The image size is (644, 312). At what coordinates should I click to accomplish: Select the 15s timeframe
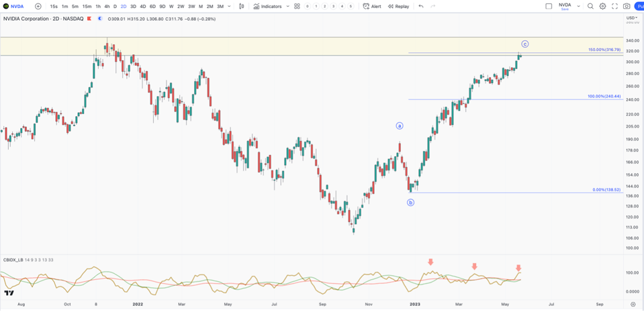click(x=54, y=7)
